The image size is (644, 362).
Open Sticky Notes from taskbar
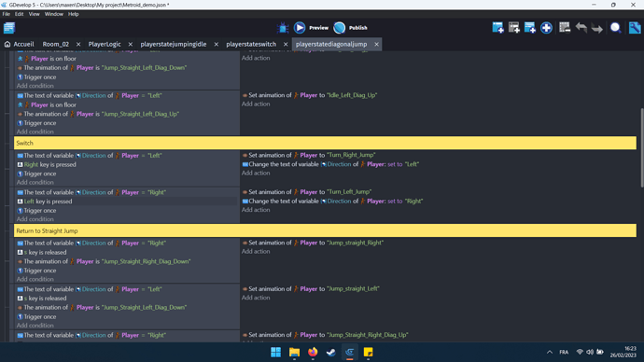coord(368,352)
